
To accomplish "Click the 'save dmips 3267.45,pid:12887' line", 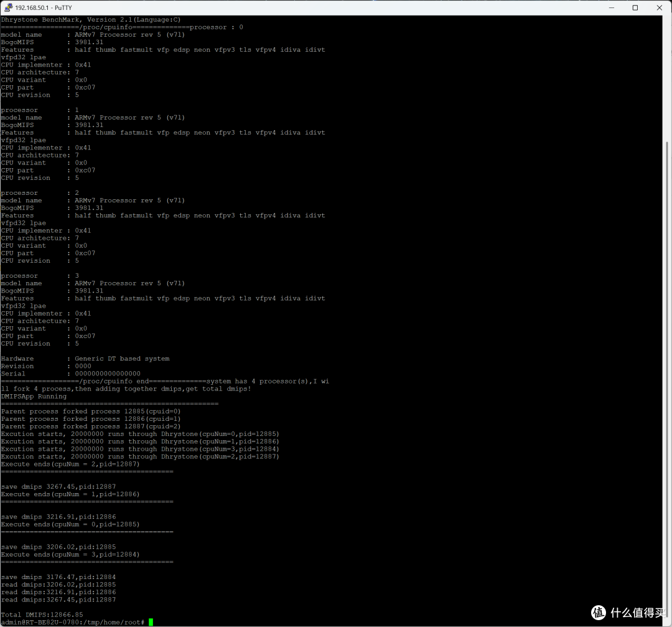I will coord(58,487).
